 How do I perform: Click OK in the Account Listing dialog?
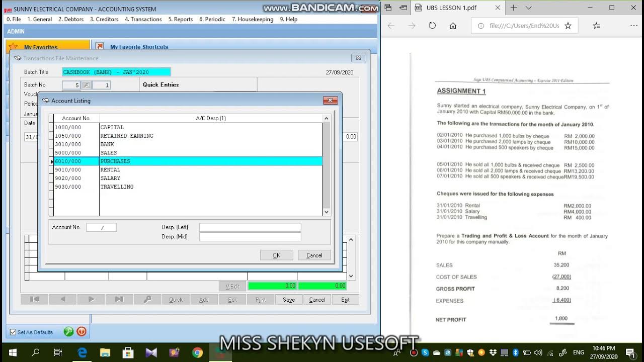(276, 255)
